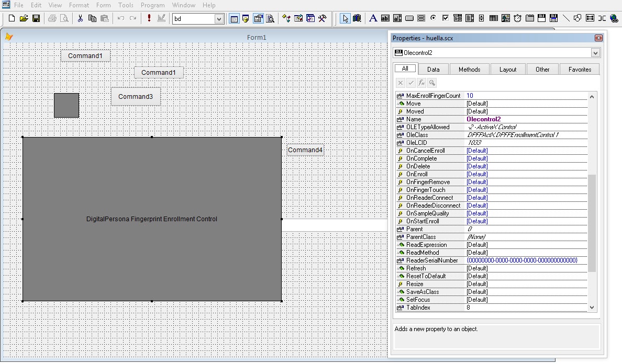This screenshot has width=622, height=364.
Task: Open the Format menu
Action: pyautogui.click(x=79, y=5)
